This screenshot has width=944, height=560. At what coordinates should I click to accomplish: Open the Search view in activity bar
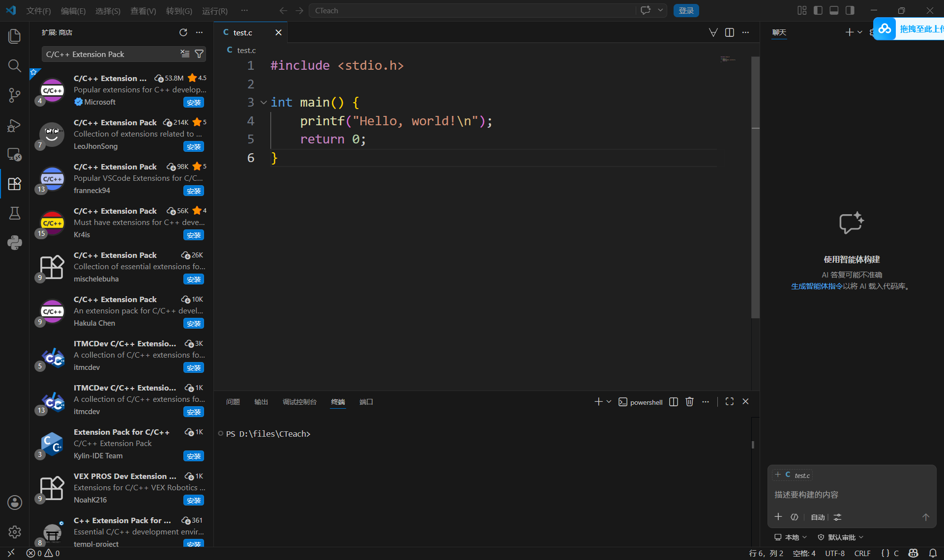click(14, 65)
